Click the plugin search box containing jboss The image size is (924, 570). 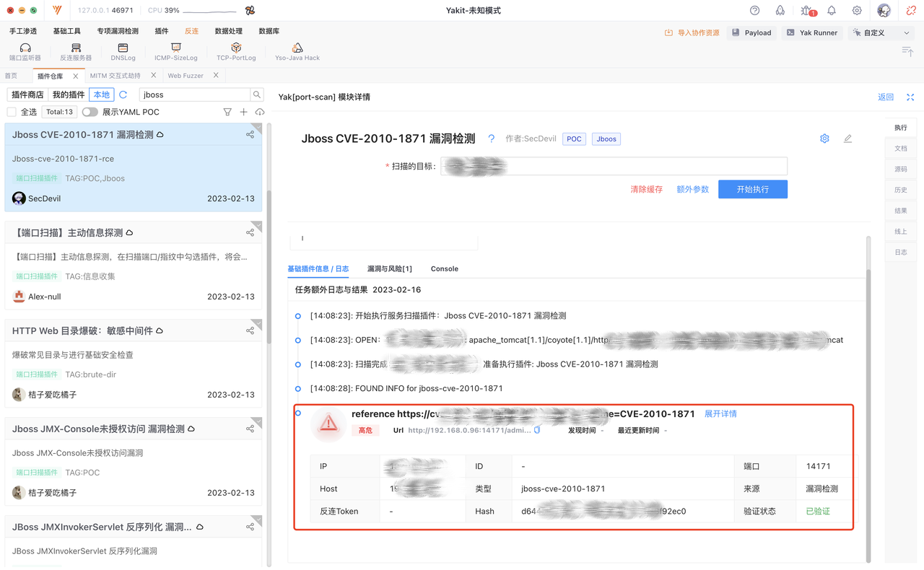(193, 95)
